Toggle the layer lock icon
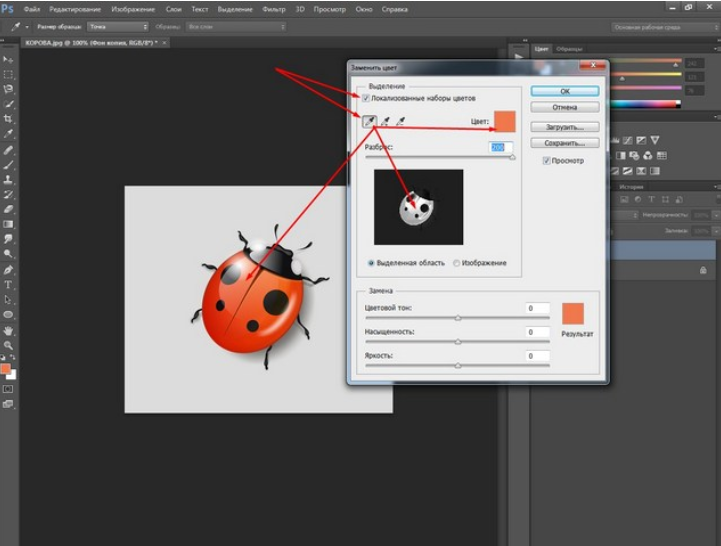 (x=703, y=270)
